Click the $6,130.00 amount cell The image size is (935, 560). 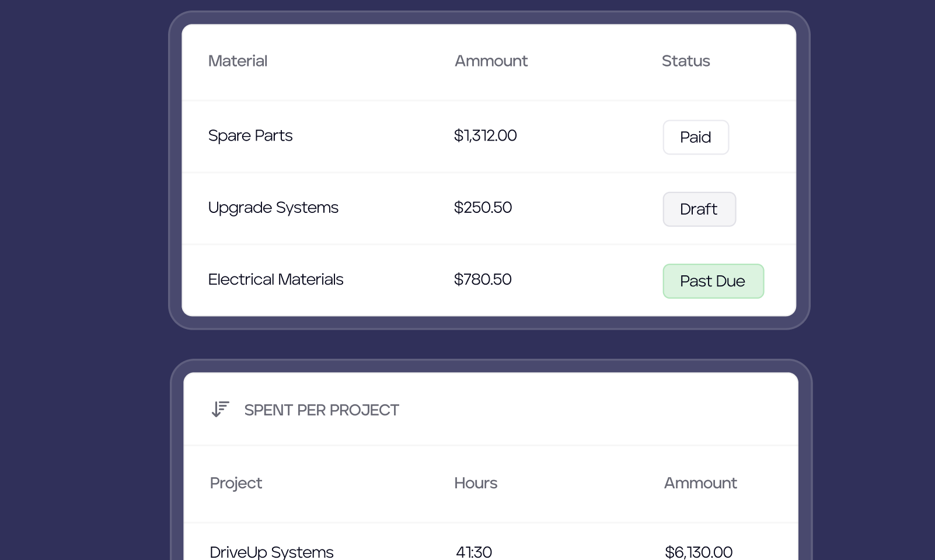(x=699, y=552)
